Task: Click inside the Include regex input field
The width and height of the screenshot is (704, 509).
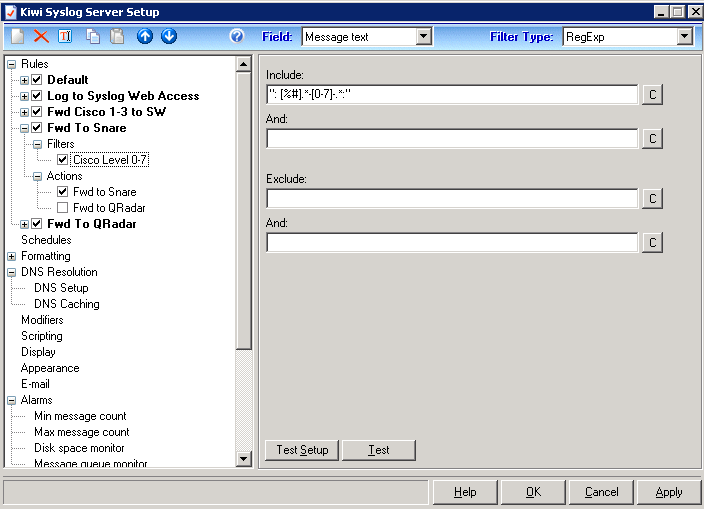Action: click(x=452, y=95)
